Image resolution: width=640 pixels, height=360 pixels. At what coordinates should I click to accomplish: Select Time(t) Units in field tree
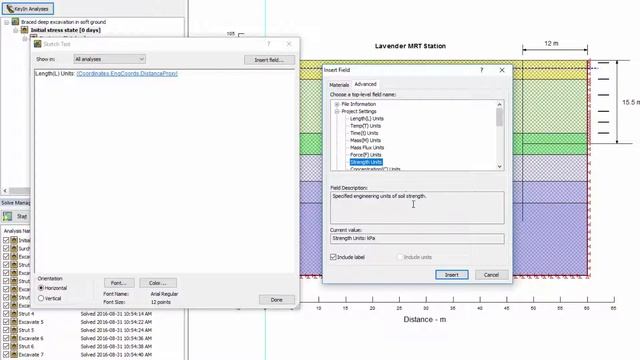(364, 133)
